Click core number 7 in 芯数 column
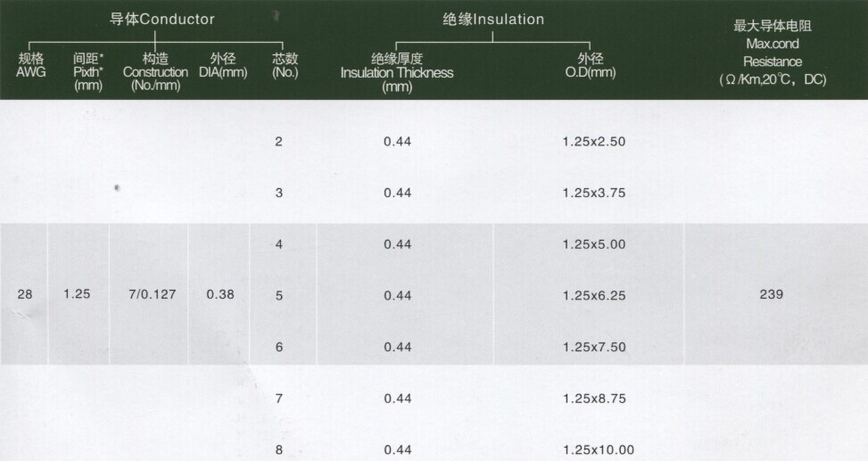This screenshot has width=868, height=461. (x=279, y=398)
